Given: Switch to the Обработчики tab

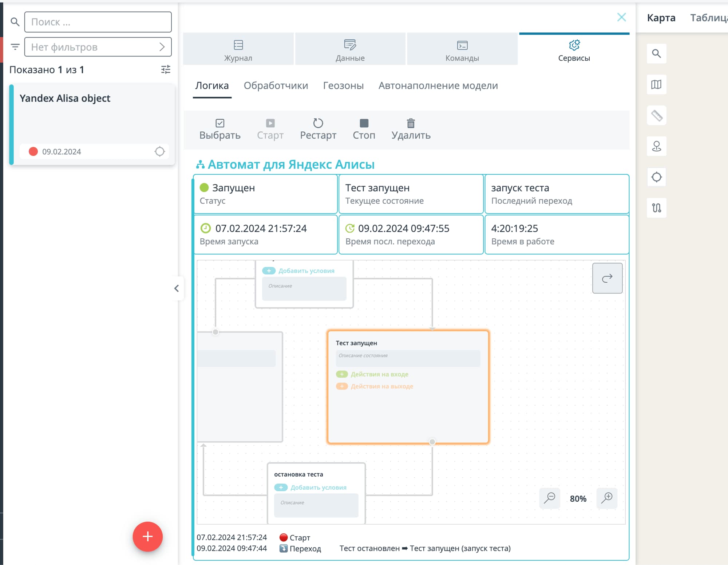Looking at the screenshot, I should coord(276,85).
